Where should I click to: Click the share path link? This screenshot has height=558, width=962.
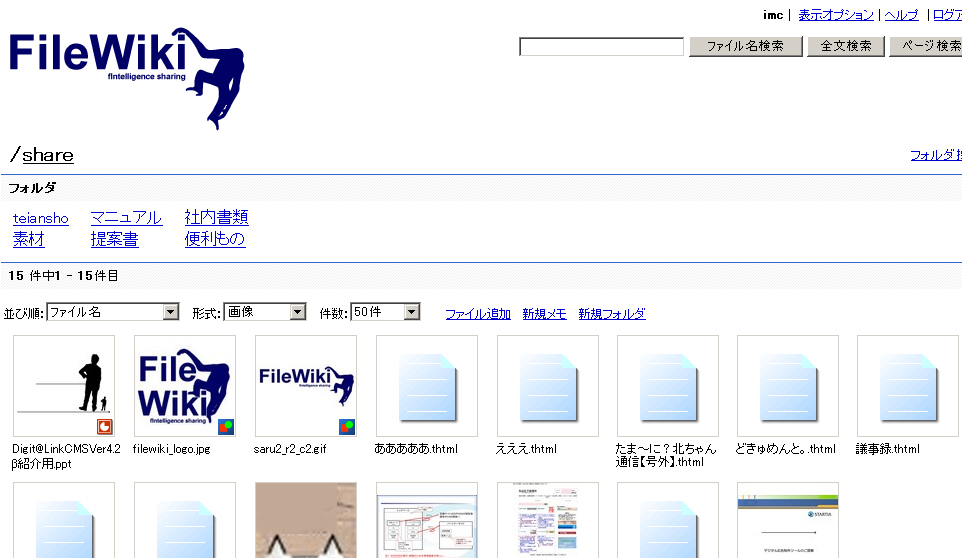[48, 155]
